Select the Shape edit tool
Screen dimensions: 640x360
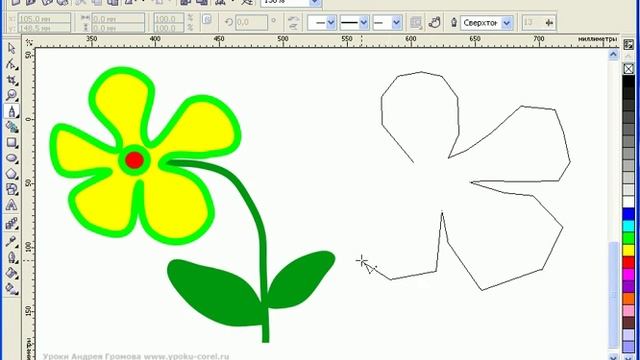(11, 64)
